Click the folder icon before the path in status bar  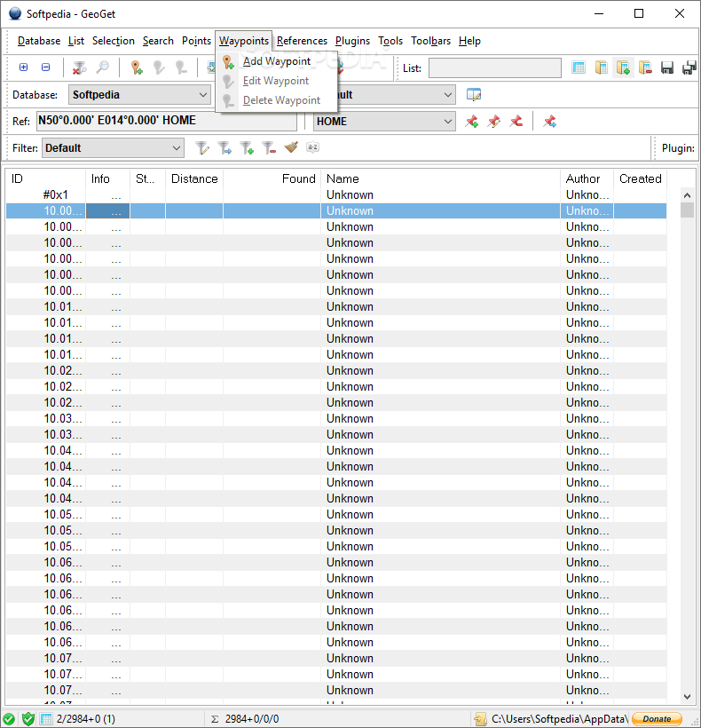[x=481, y=719]
